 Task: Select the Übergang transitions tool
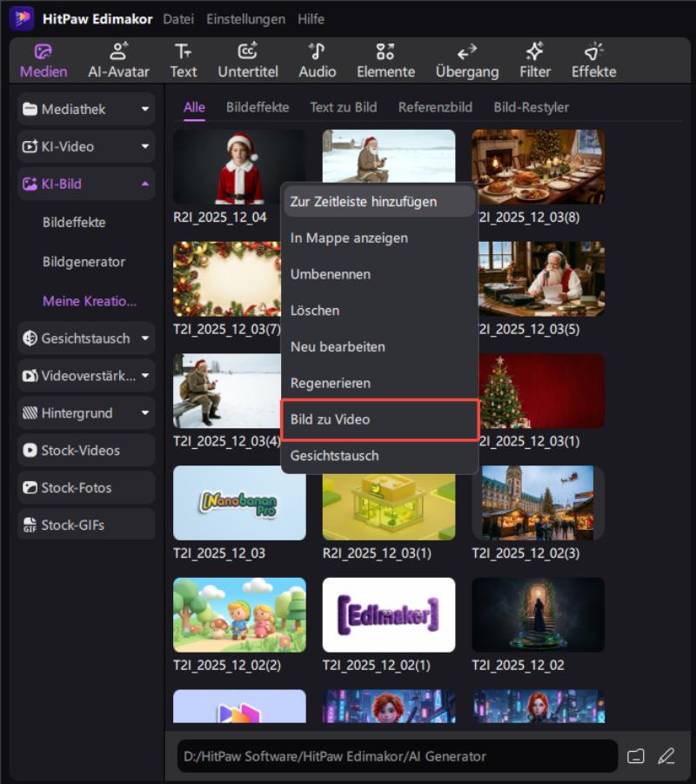467,60
